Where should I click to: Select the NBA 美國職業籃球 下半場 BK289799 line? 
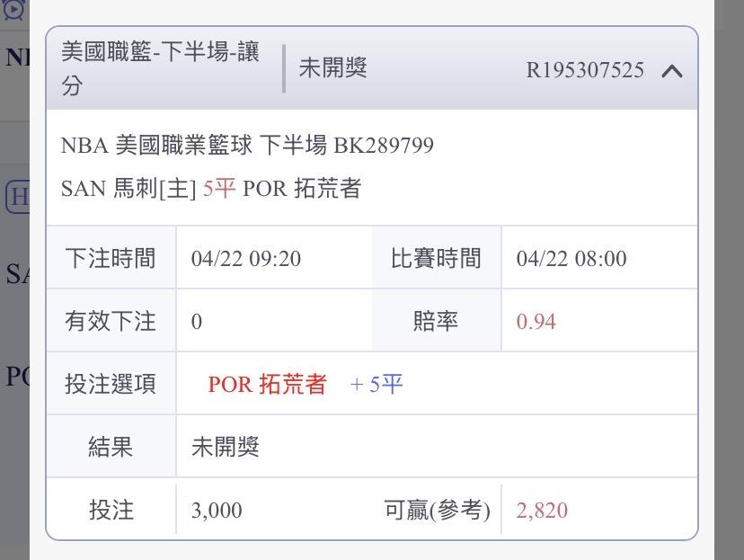(247, 146)
